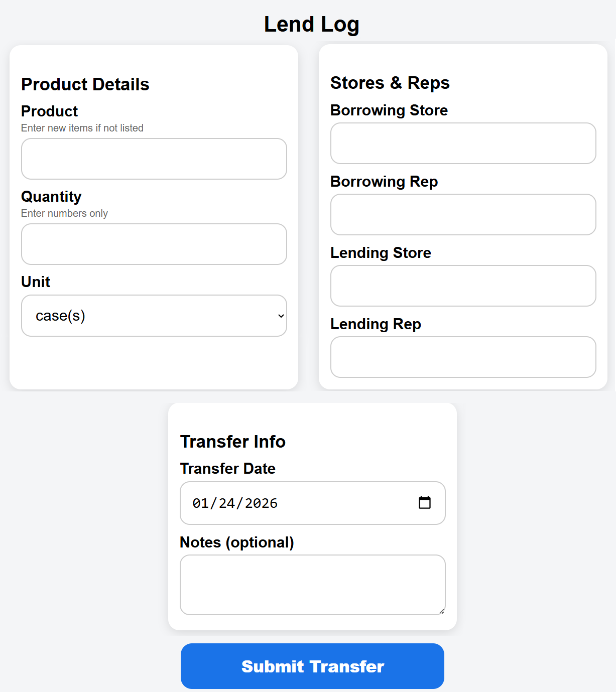This screenshot has width=616, height=692.
Task: Open the Unit dropdown showing case(s)
Action: click(154, 316)
